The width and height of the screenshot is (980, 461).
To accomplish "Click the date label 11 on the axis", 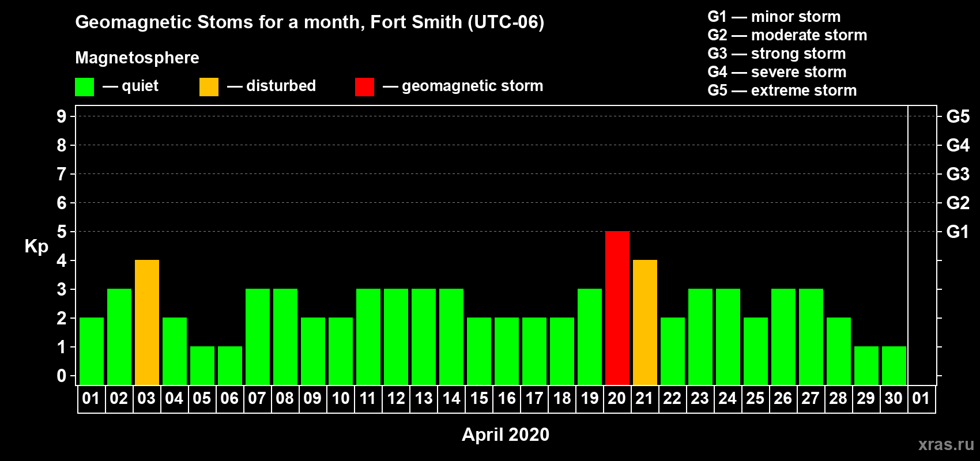I will pyautogui.click(x=368, y=399).
